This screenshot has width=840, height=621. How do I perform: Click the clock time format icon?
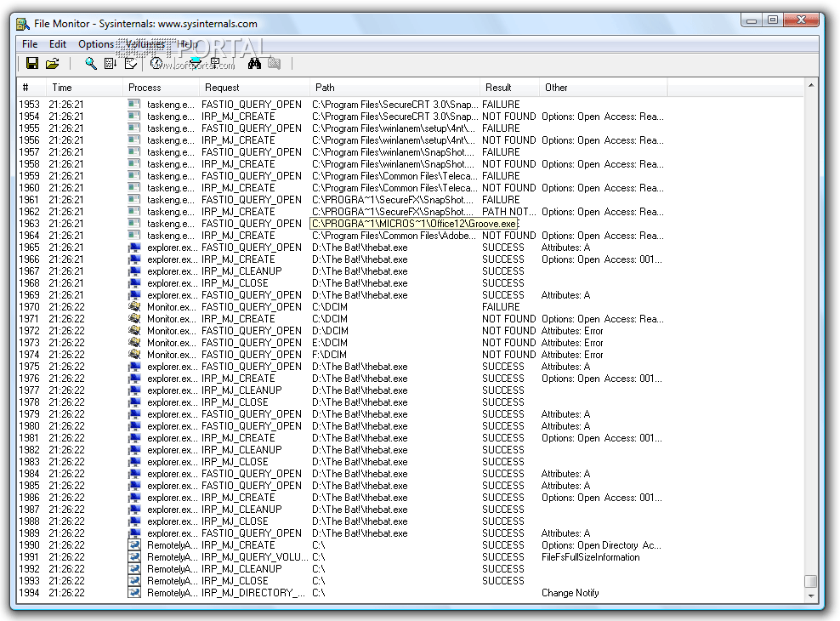pos(156,64)
